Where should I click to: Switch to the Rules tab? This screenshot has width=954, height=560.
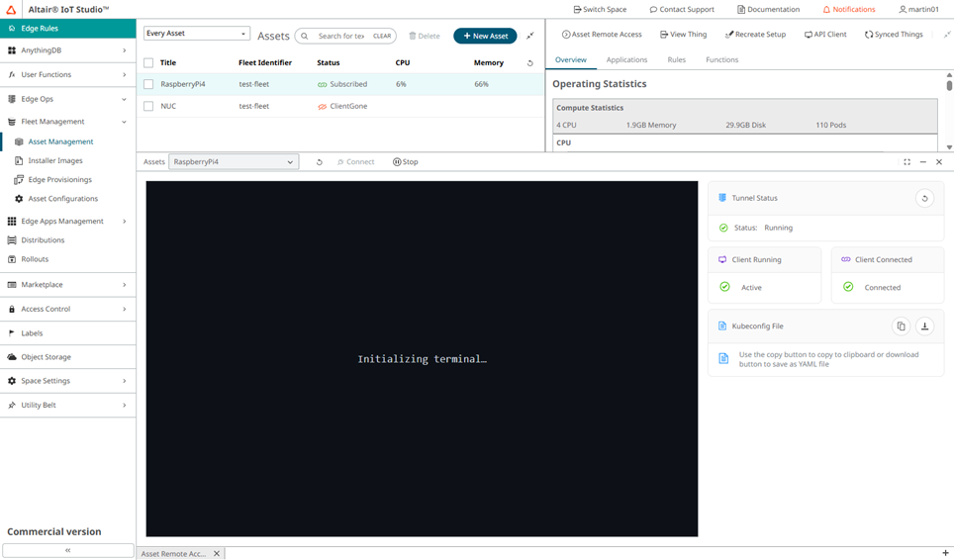pos(676,60)
